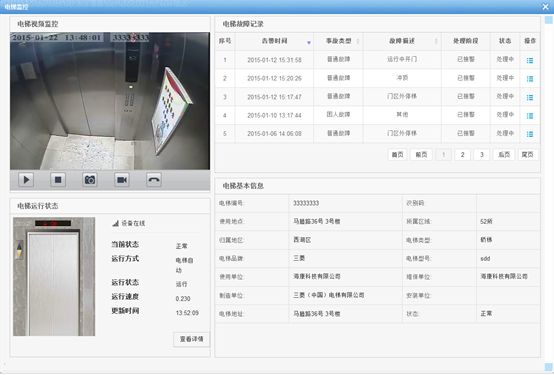Open details icon for fault row 5

(x=530, y=134)
